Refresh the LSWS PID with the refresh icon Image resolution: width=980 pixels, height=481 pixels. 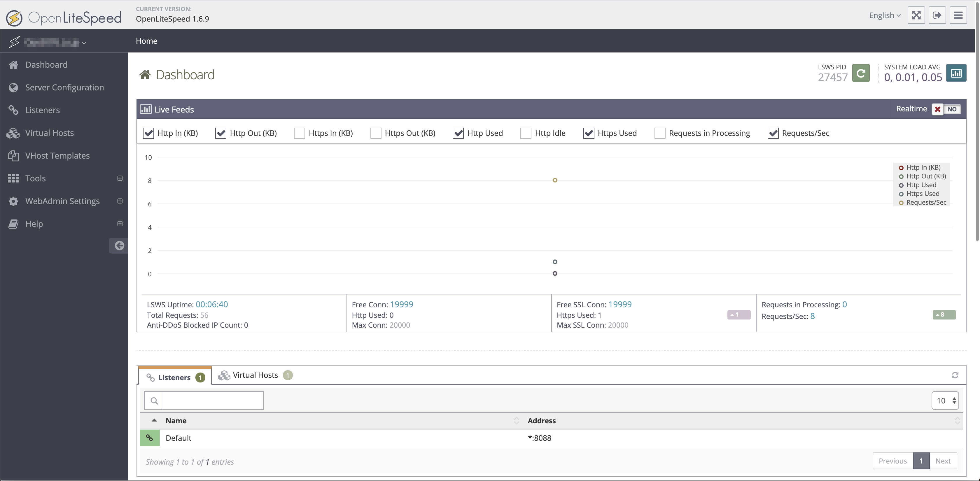click(862, 73)
